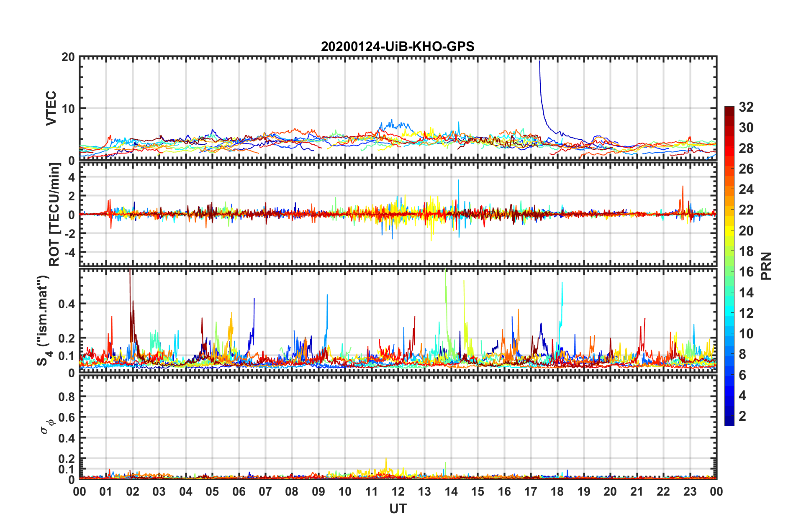The height and width of the screenshot is (532, 796).
Task: Select the 26 tick on PRN colorbar
Action: click(x=746, y=169)
